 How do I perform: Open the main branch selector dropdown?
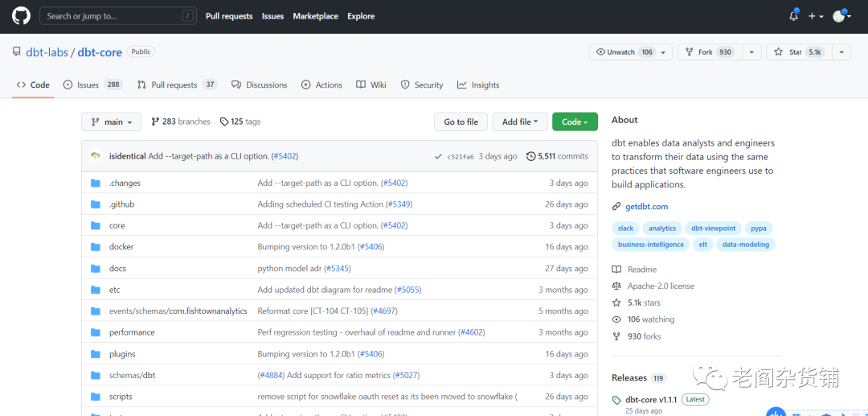111,122
